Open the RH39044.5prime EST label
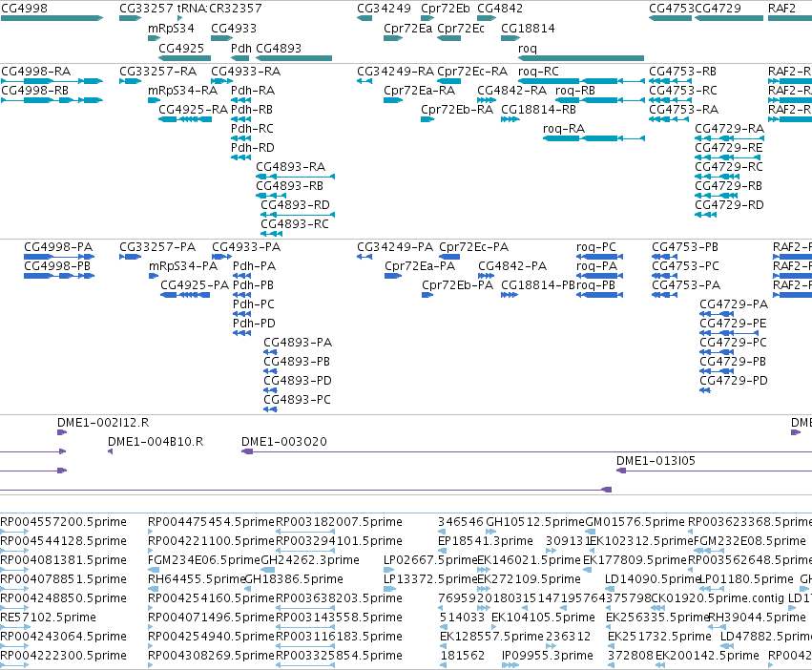Screen dimensions: 812x670 (757, 617)
